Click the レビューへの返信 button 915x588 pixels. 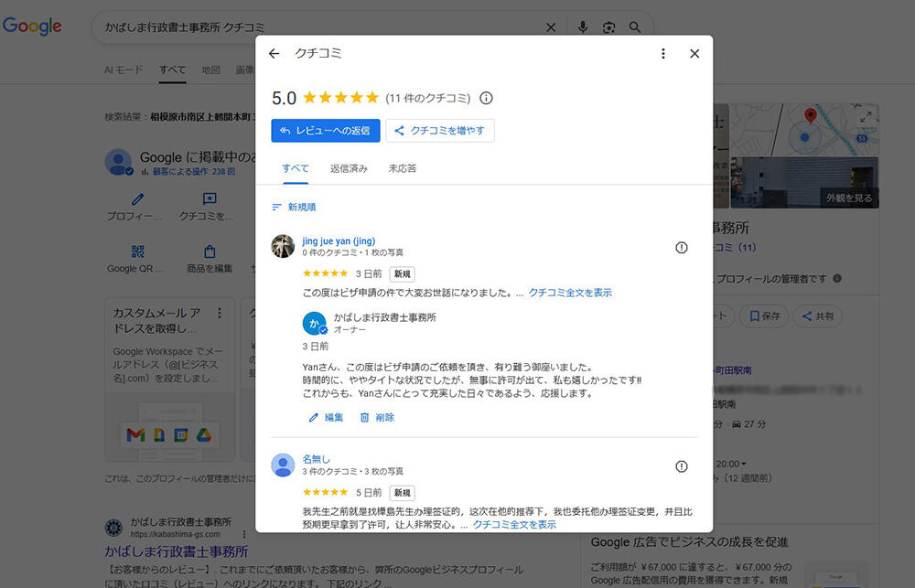click(x=326, y=131)
